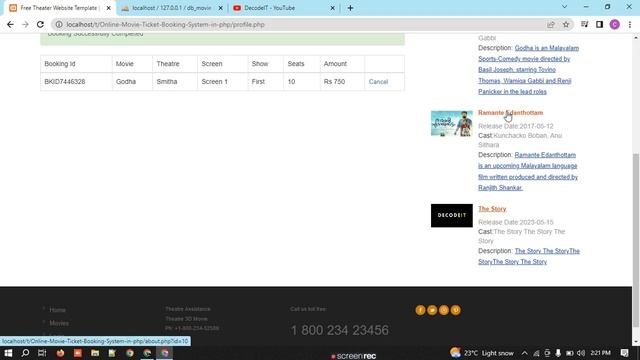
Task: Open the Facebook icon in footer
Action: 420,310
